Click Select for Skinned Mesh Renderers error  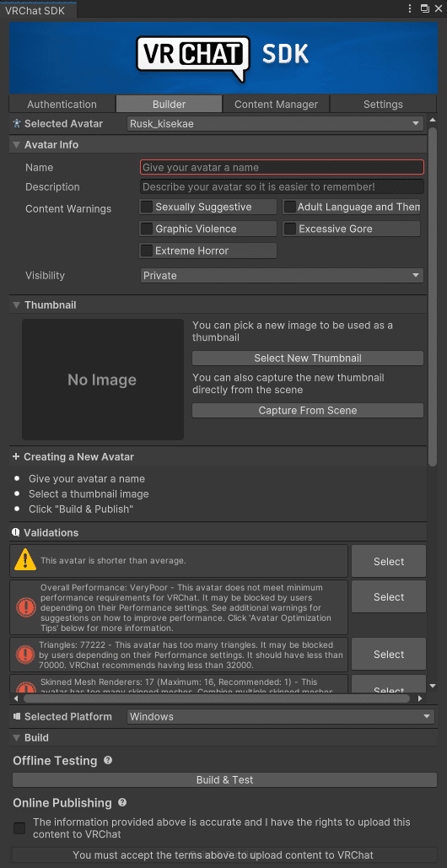point(388,684)
